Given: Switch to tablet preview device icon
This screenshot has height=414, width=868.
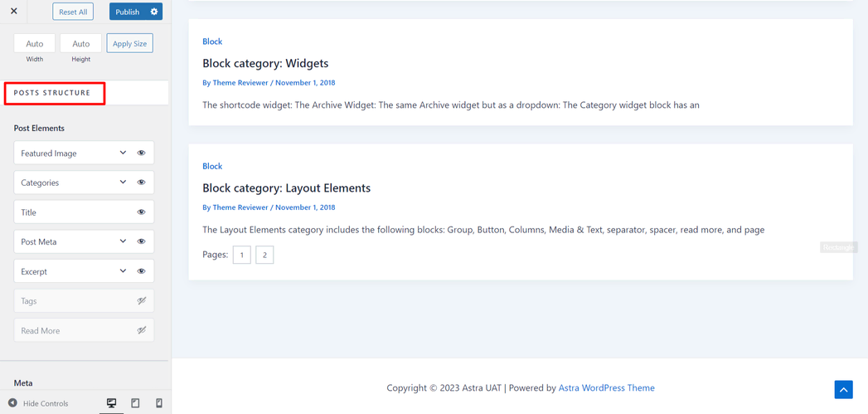Looking at the screenshot, I should [x=135, y=403].
